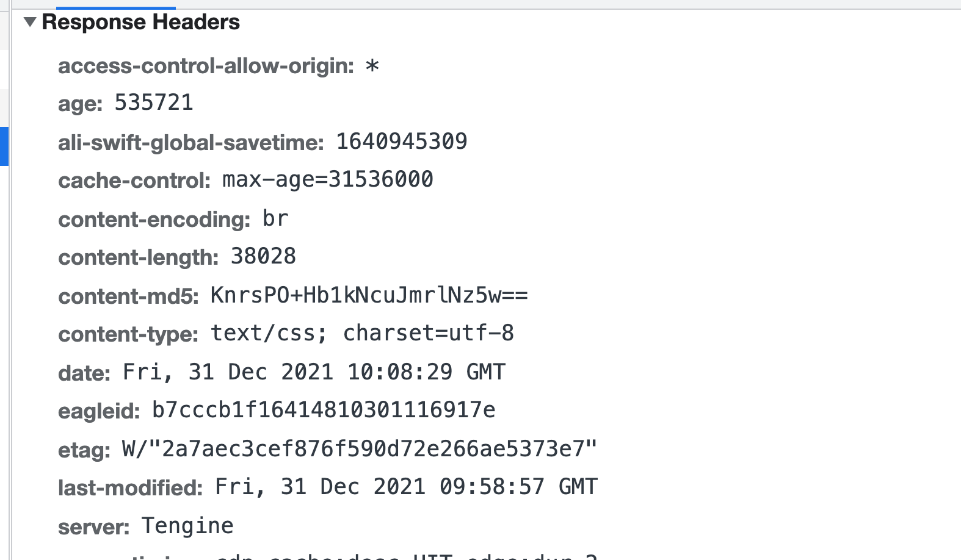The image size is (961, 560).
Task: Click the eagleid header value
Action: (324, 410)
